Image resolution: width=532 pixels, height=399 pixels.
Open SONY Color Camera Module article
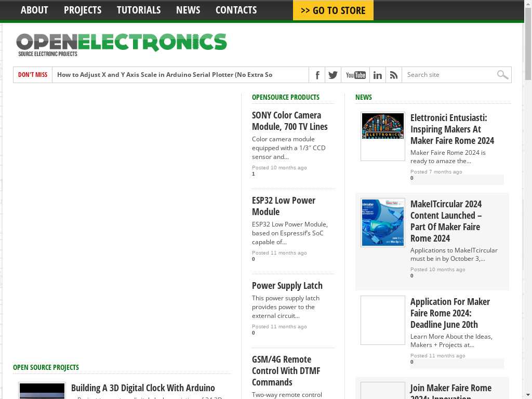pos(290,121)
